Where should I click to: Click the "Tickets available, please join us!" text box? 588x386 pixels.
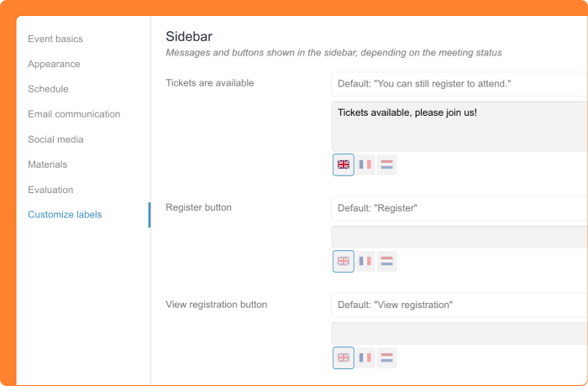[459, 126]
